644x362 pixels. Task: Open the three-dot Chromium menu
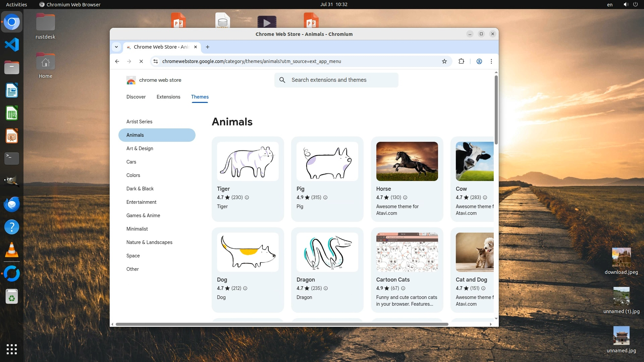click(x=491, y=61)
